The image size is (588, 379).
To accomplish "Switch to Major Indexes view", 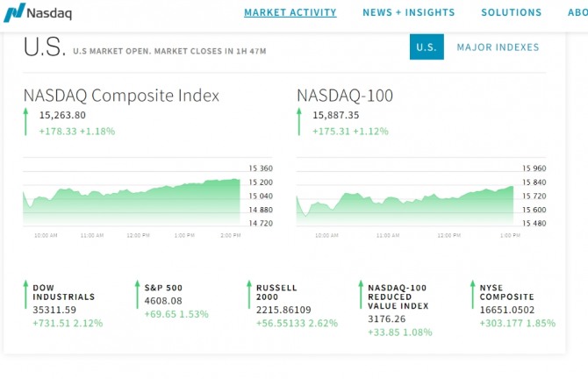I will 498,47.
